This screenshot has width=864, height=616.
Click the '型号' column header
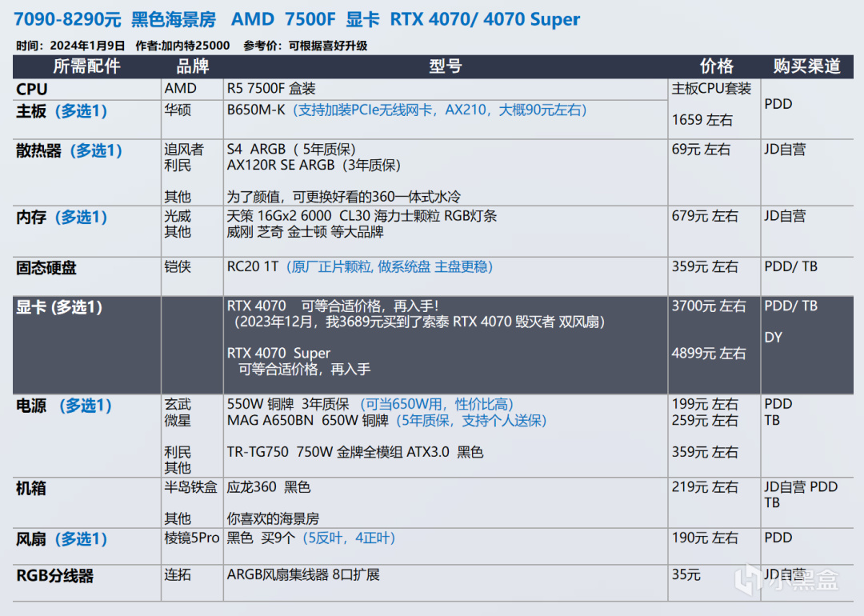tap(446, 66)
